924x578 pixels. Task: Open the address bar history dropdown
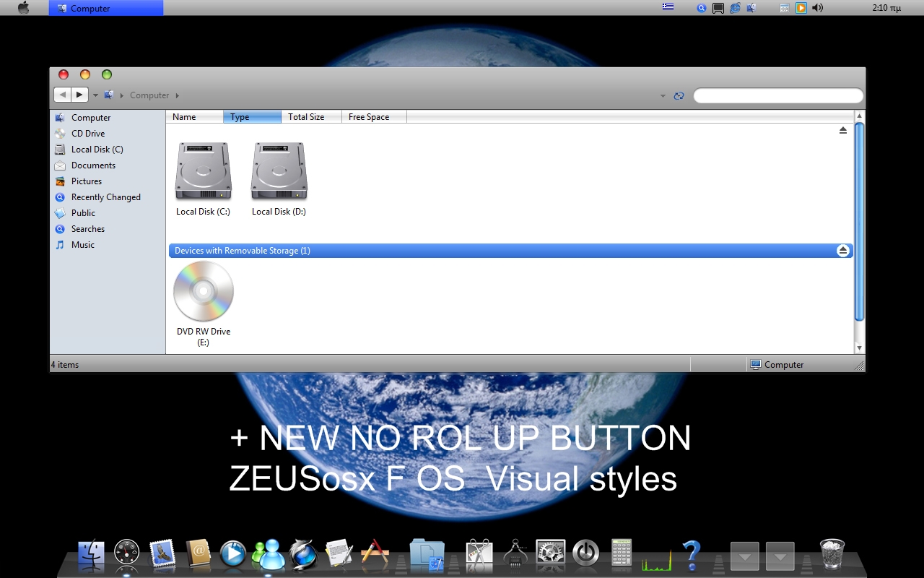tap(663, 95)
